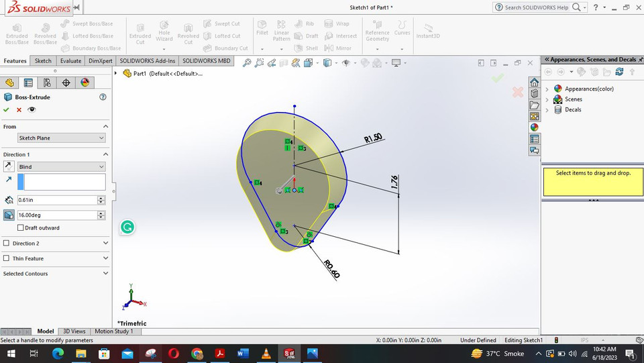Viewport: 644px width, 363px height.
Task: Open the Appearances color-sphere task pane icon
Action: [x=534, y=127]
